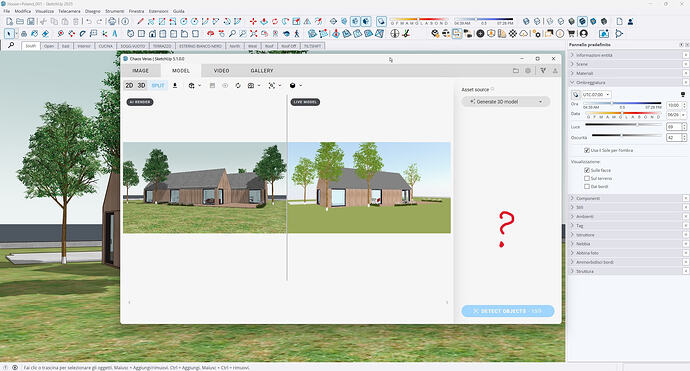Viewport: 690px width, 371px height.
Task: Open the folder icon in Veras header
Action: point(516,70)
